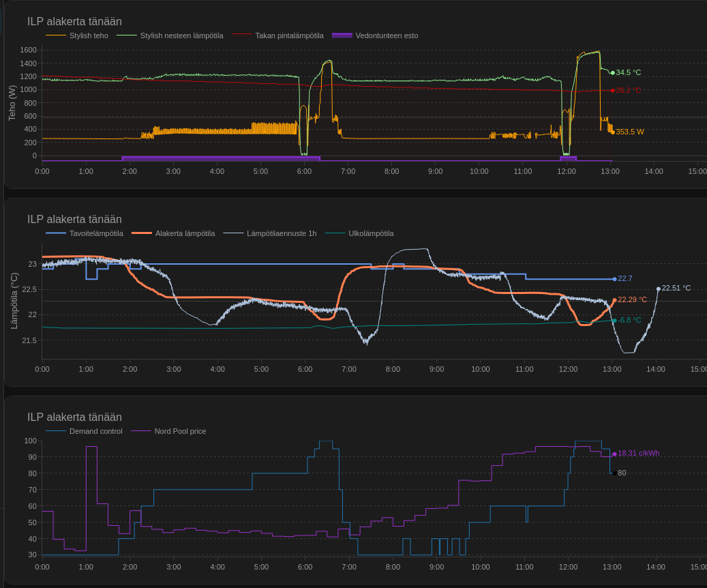Viewport: 707px width, 588px height.
Task: Toggle the Tavoitelämpötila legend series
Action: point(95,233)
